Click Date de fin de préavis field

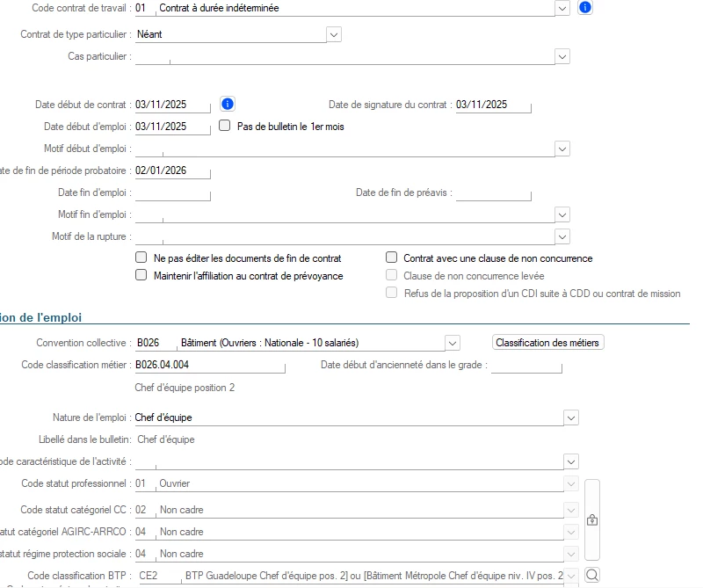point(494,192)
